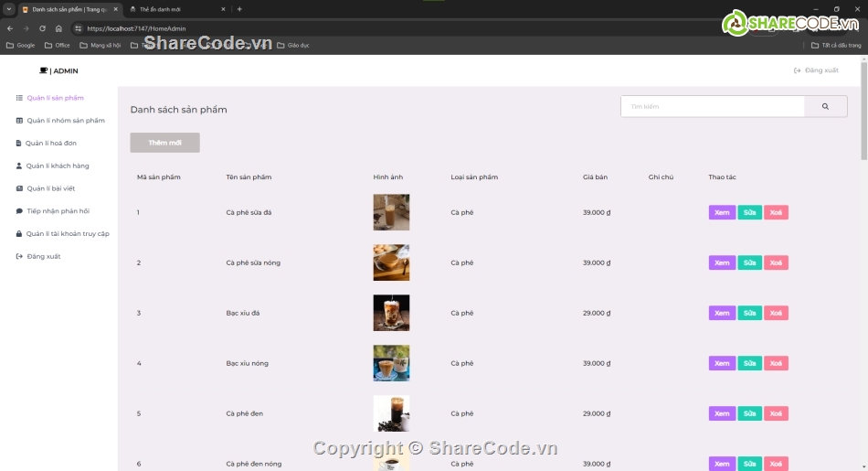Click the Thêm mới button
The image size is (868, 471).
(x=164, y=143)
